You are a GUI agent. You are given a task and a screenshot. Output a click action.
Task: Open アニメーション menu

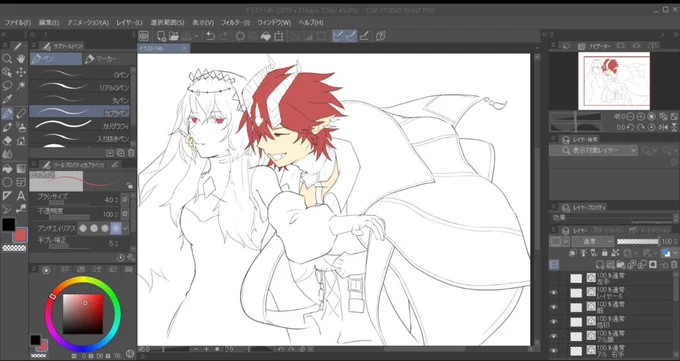[88, 23]
